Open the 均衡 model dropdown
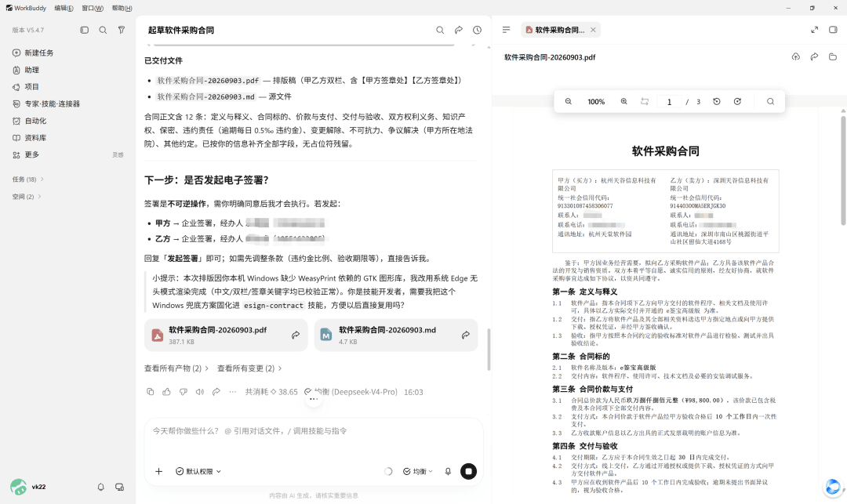Image resolution: width=847 pixels, height=504 pixels. (x=418, y=471)
